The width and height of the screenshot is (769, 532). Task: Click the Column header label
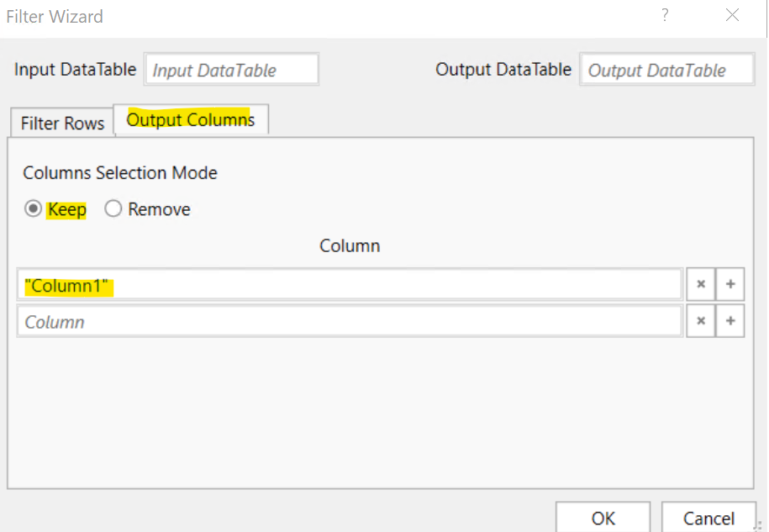coord(350,246)
